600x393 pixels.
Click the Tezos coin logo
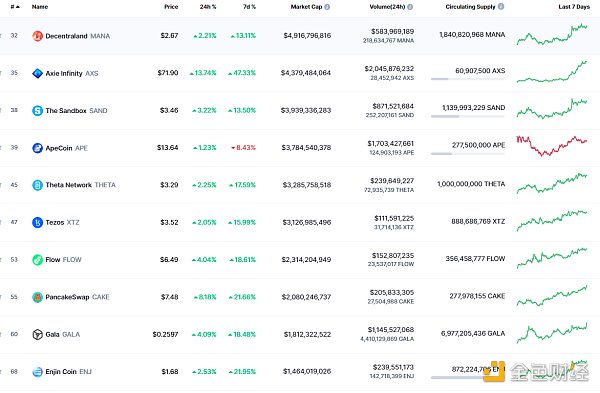coord(37,222)
